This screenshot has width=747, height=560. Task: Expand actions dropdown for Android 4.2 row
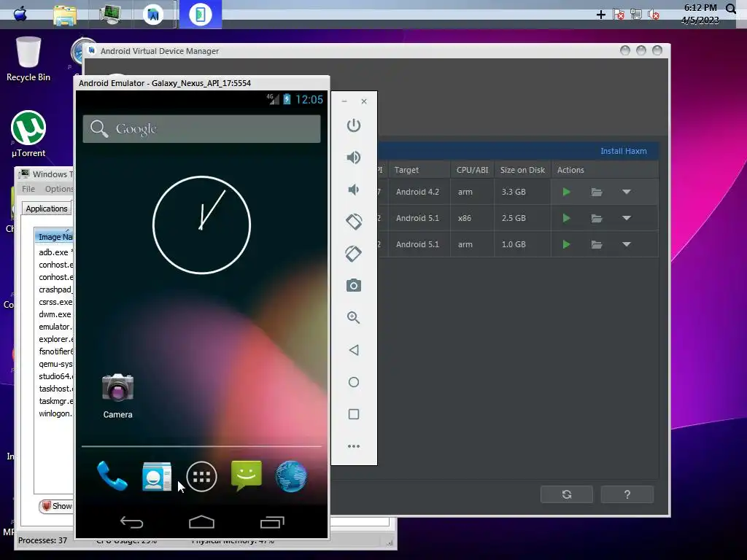[627, 192]
